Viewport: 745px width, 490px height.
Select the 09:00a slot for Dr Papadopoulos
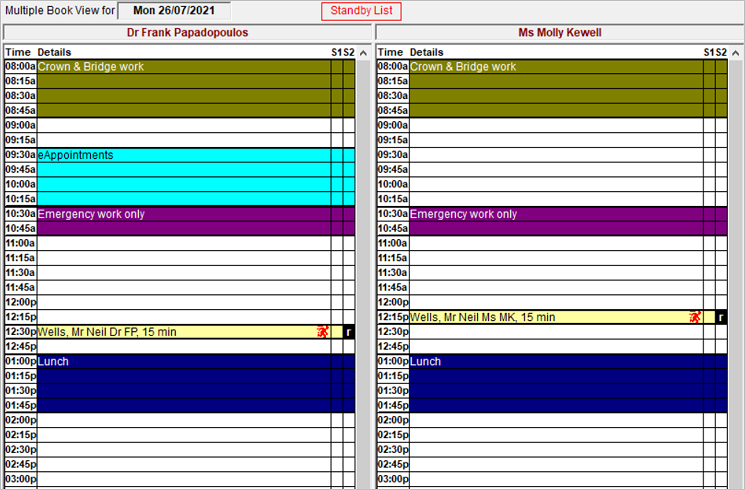click(x=184, y=125)
